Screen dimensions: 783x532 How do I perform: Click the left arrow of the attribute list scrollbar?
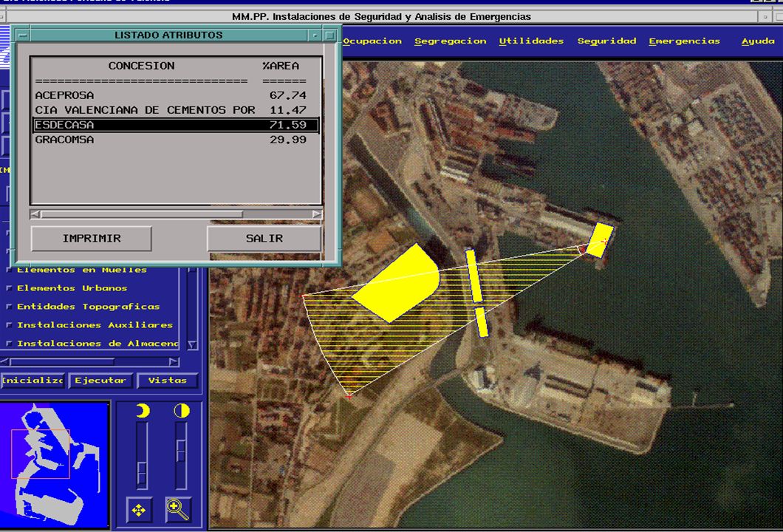click(35, 214)
